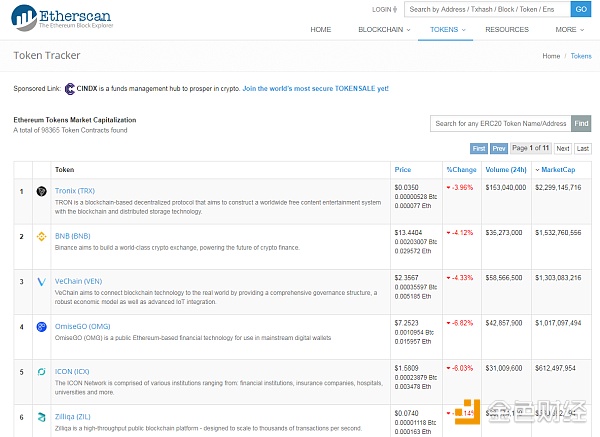Click the $2,299,145,716 market cap value
The width and height of the screenshot is (600, 437).
pyautogui.click(x=558, y=188)
